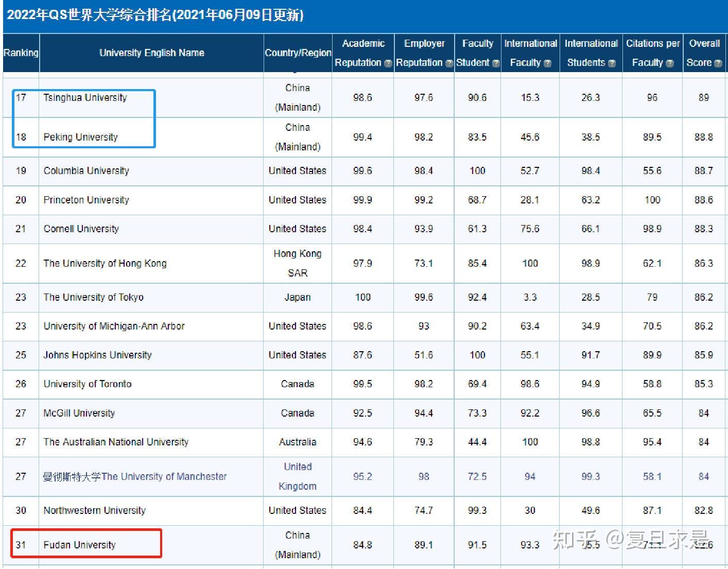Click the Hong Kong SAR region cell
The width and height of the screenshot is (728, 569).
click(298, 263)
